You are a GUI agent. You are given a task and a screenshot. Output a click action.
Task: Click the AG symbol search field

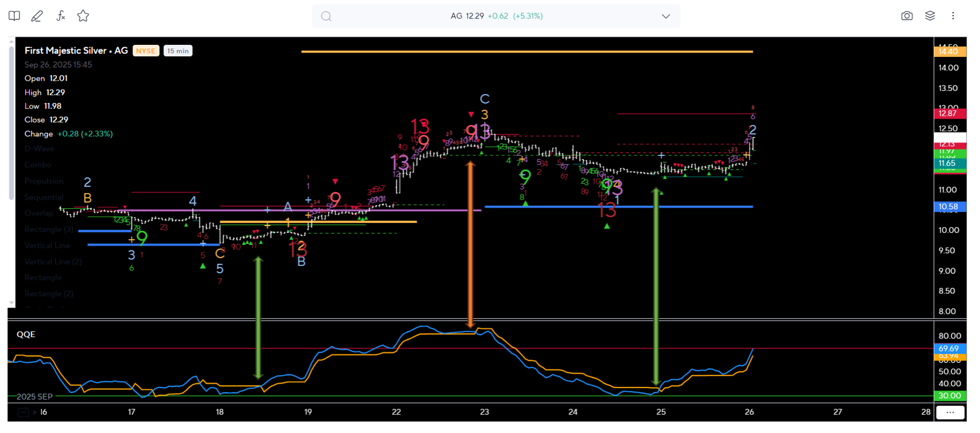click(496, 16)
